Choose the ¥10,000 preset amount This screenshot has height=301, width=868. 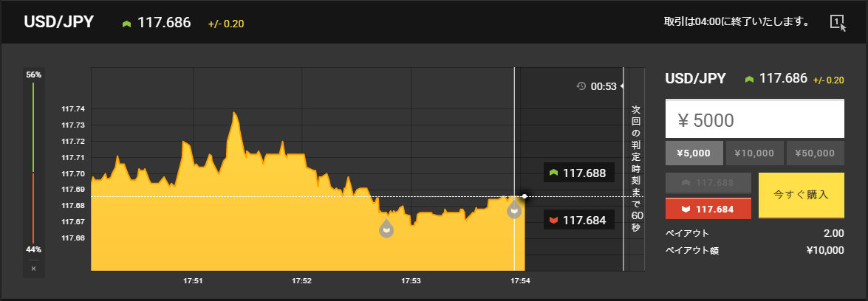754,153
